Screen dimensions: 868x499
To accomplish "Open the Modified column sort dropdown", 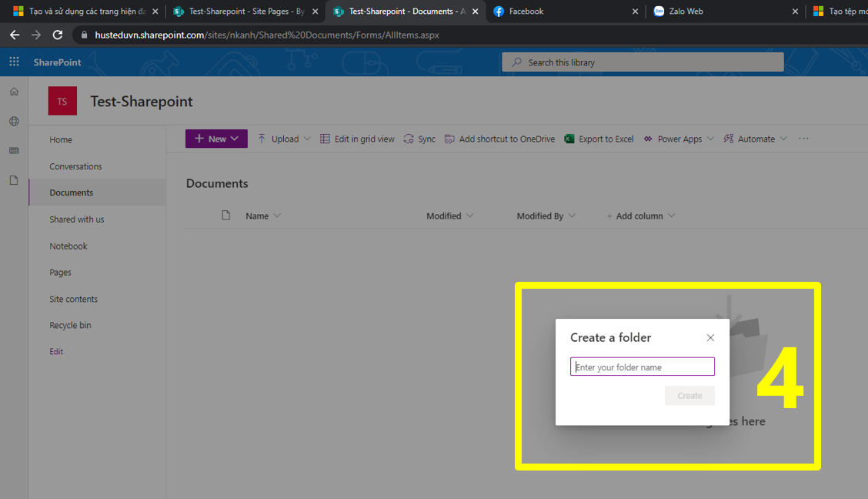I will 450,216.
